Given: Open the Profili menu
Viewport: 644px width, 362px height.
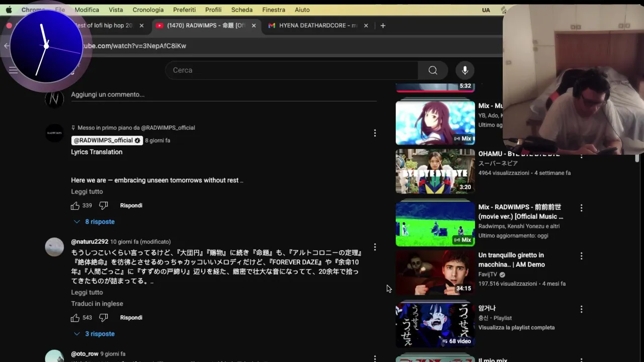Looking at the screenshot, I should click(x=213, y=10).
